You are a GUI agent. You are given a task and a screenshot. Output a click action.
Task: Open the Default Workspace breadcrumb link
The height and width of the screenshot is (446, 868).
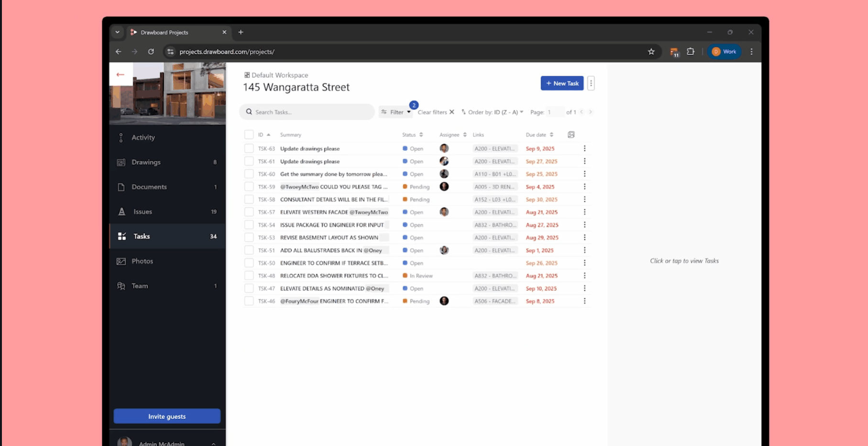(276, 75)
